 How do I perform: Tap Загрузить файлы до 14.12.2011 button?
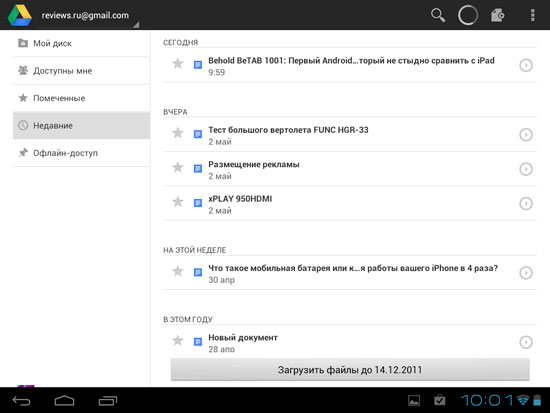pos(350,369)
